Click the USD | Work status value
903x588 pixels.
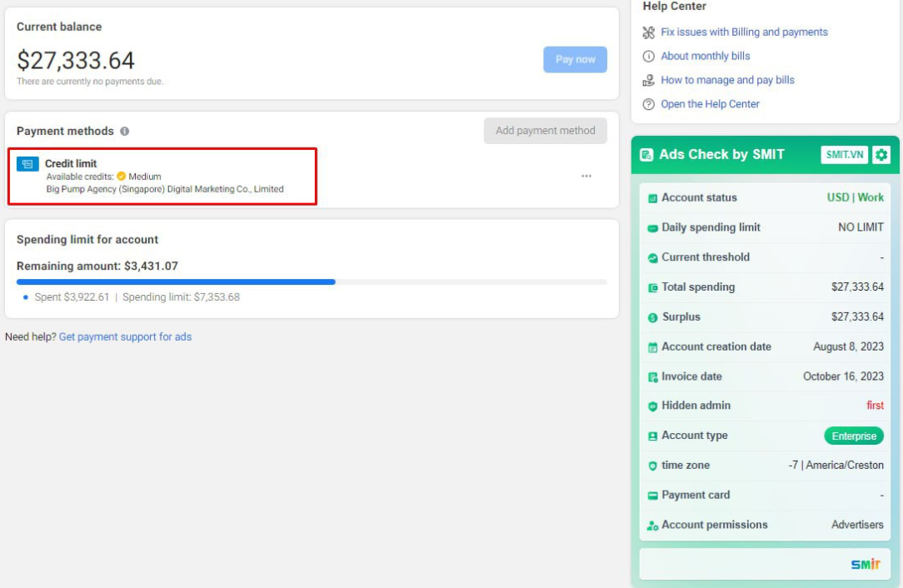pos(856,197)
